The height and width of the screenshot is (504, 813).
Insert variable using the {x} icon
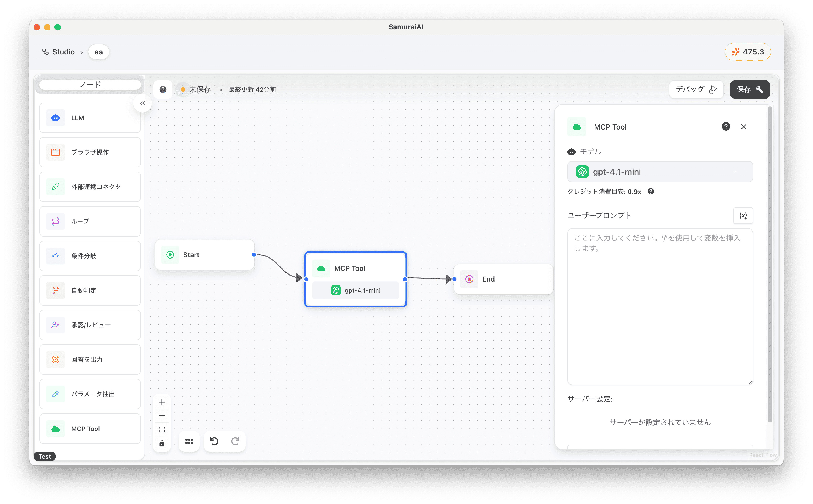coord(743,216)
